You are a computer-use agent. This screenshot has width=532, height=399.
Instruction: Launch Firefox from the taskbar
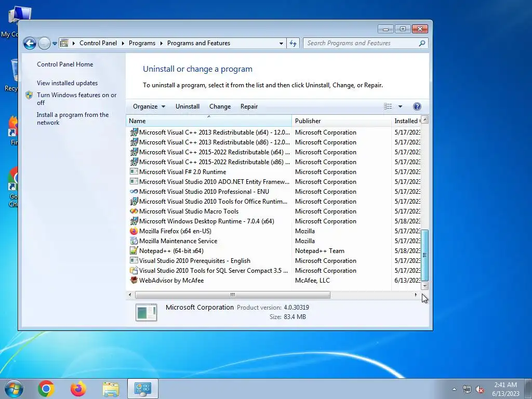[x=78, y=389]
